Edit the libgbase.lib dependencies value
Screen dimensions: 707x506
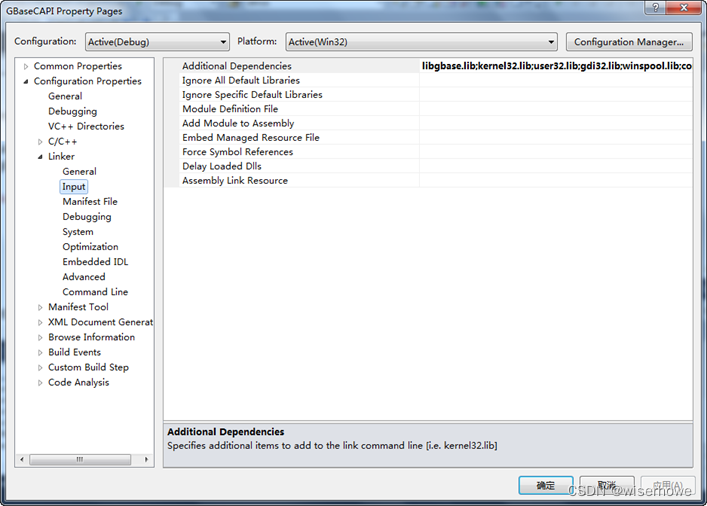point(556,66)
